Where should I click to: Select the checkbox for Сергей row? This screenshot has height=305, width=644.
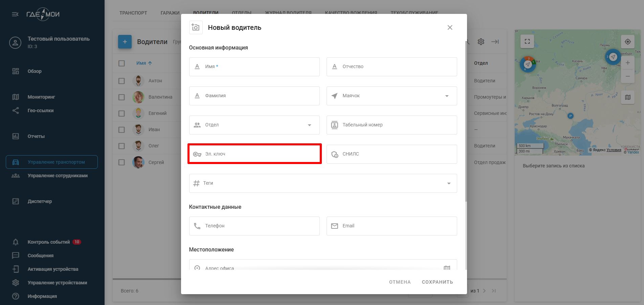[x=122, y=162]
